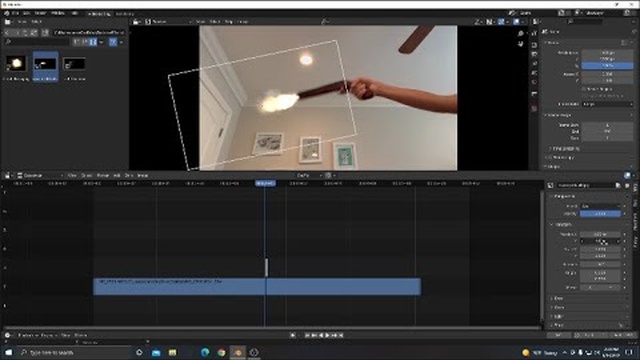
Task: Click pan hand icon beside the preview
Action: 520,44
